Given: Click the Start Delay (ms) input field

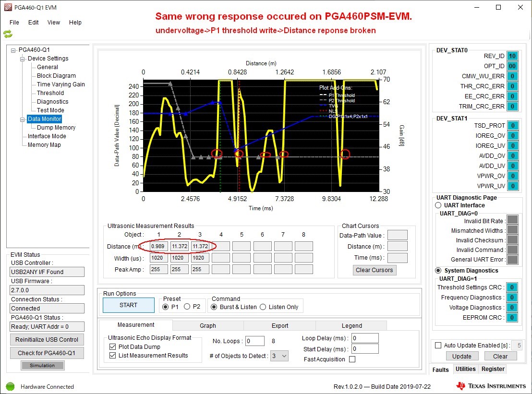Looking at the screenshot, I should [x=365, y=348].
